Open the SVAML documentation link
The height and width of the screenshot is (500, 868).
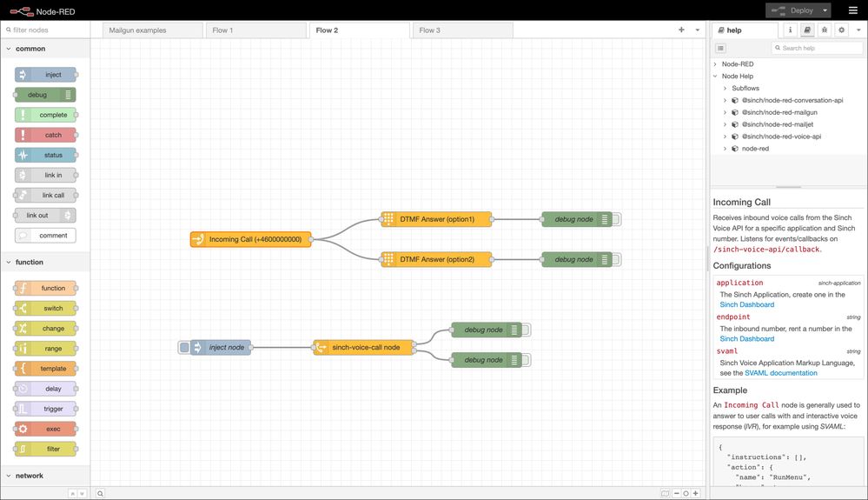click(780, 373)
